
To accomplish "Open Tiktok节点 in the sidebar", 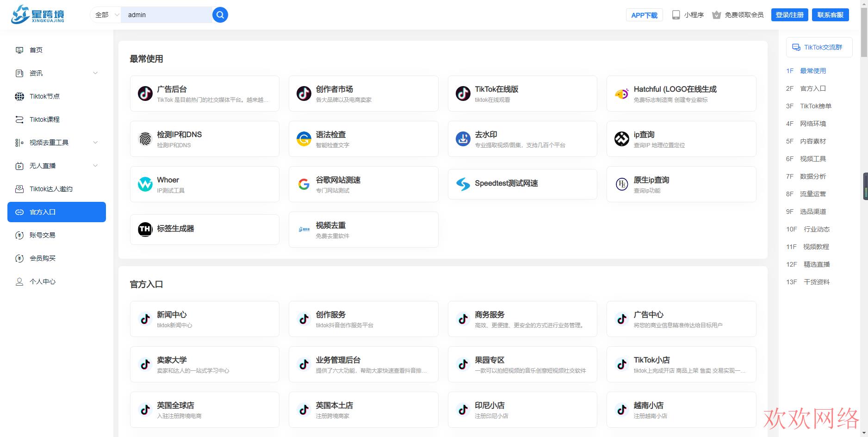I will click(56, 96).
